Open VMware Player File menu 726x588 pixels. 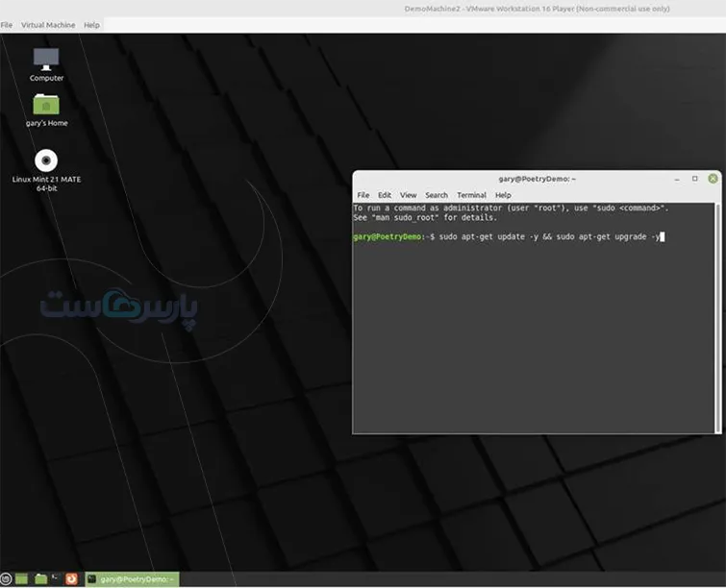coord(7,25)
